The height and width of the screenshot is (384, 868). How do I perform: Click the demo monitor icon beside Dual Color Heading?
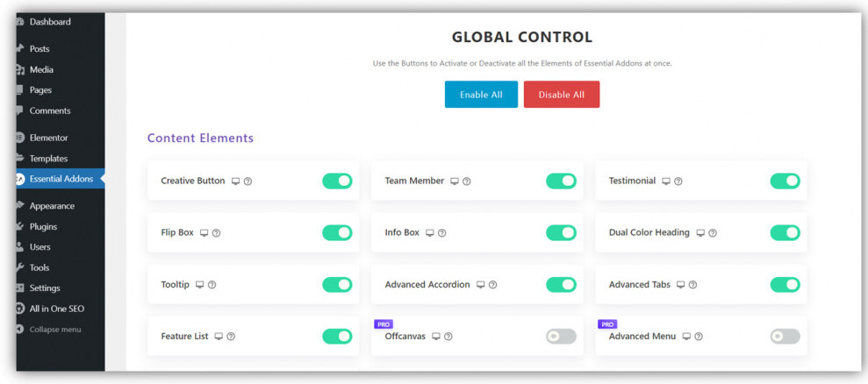(x=700, y=233)
